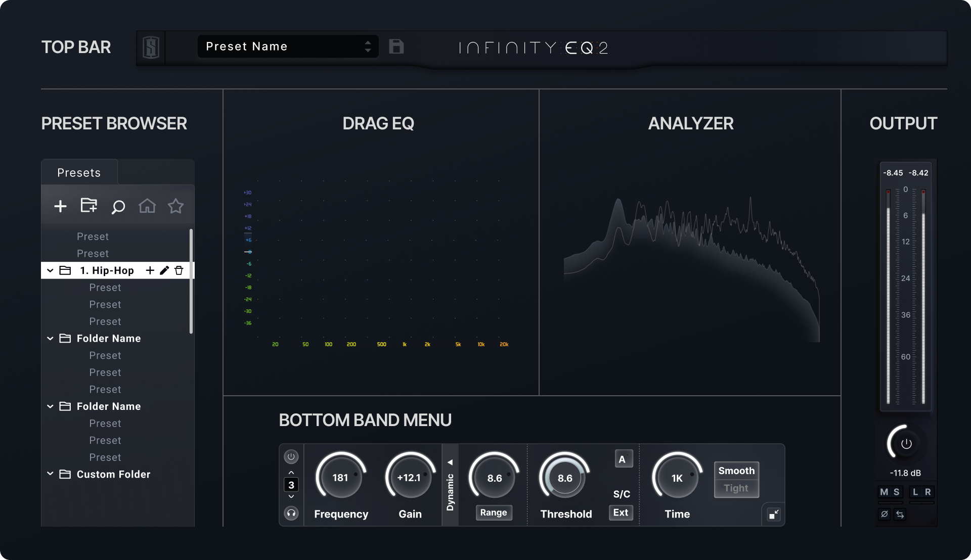Screen dimensions: 971x560
Task: Toggle the phase invert Ø button
Action: 884,514
